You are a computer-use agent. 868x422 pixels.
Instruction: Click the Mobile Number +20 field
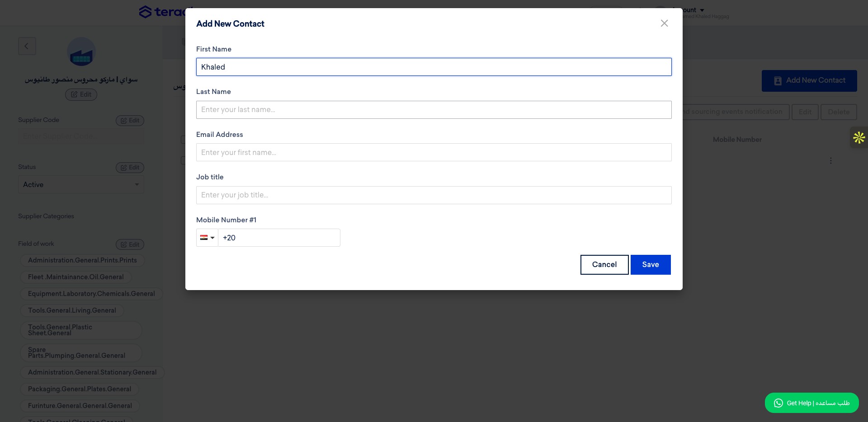point(279,238)
